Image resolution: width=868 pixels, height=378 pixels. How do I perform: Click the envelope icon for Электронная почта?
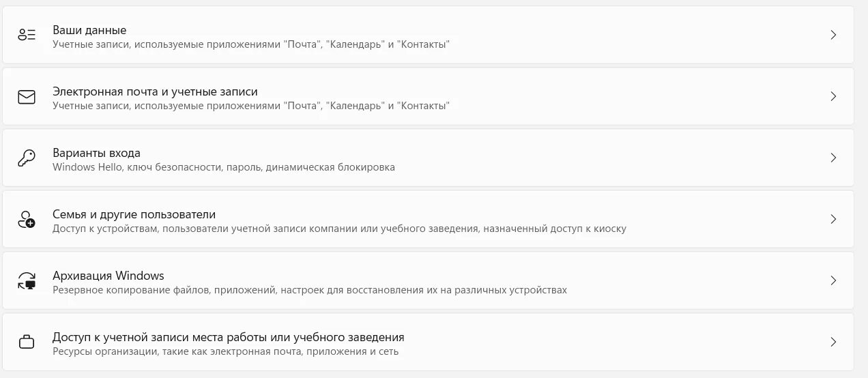pos(27,96)
